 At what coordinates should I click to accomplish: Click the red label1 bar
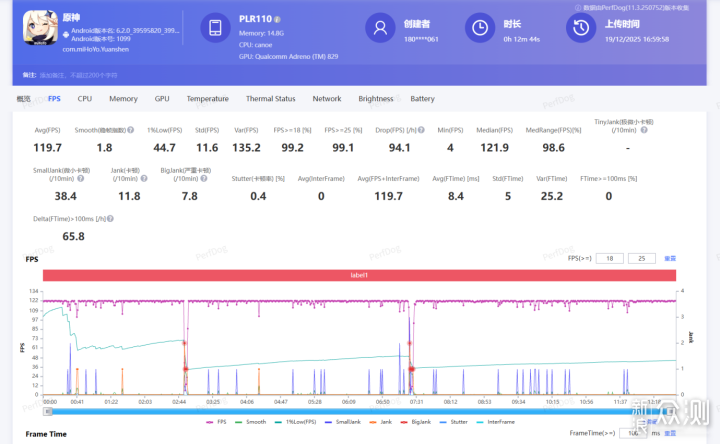359,275
